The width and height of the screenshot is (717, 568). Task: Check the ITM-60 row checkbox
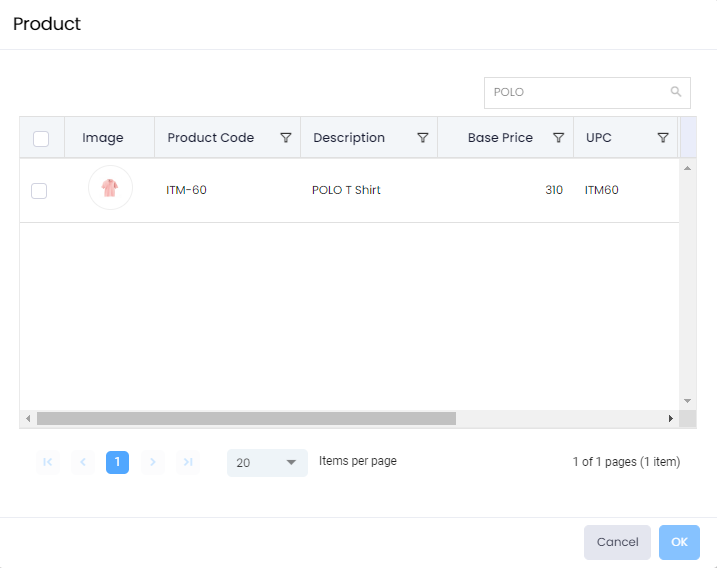point(39,191)
